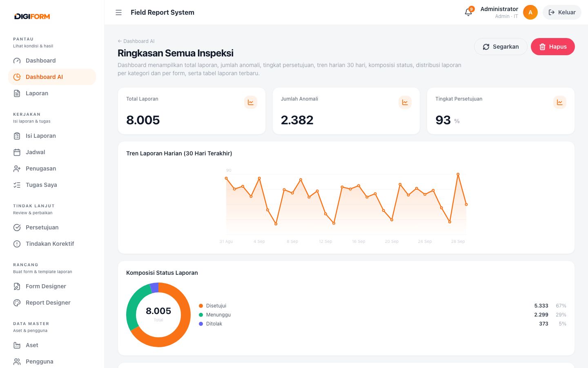The height and width of the screenshot is (368, 588).
Task: Click the DIGIFORM logo
Action: (32, 16)
